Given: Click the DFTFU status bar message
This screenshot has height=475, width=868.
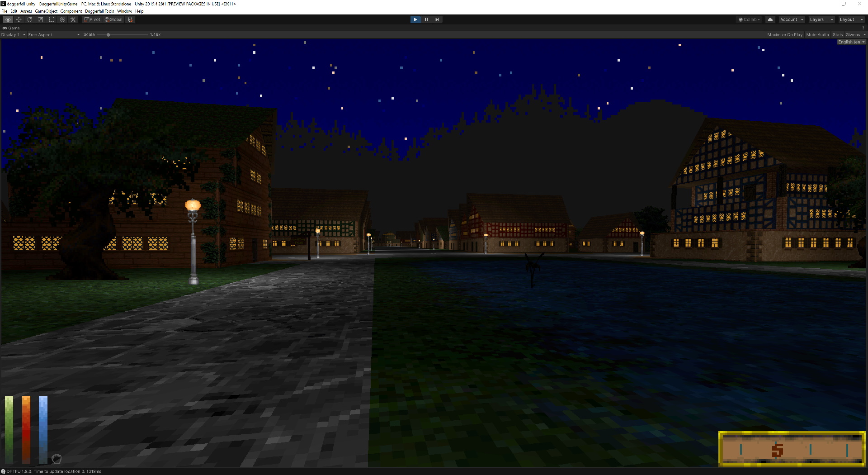Looking at the screenshot, I should pos(54,471).
